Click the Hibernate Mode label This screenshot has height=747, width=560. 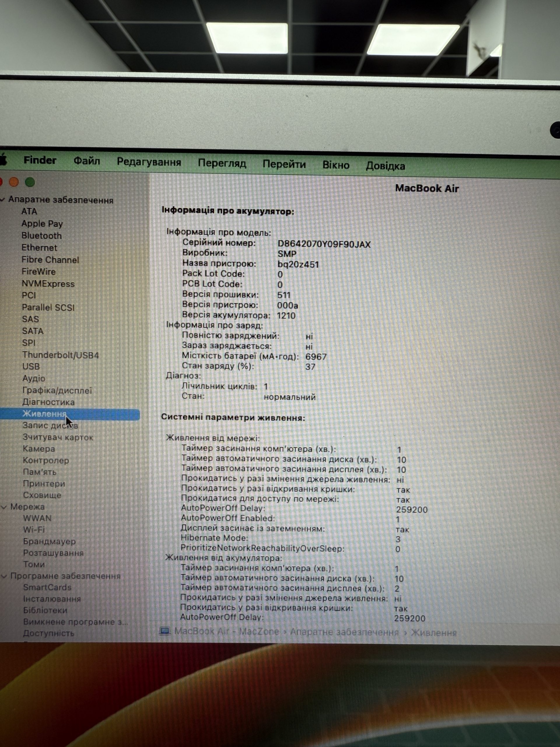point(214,538)
